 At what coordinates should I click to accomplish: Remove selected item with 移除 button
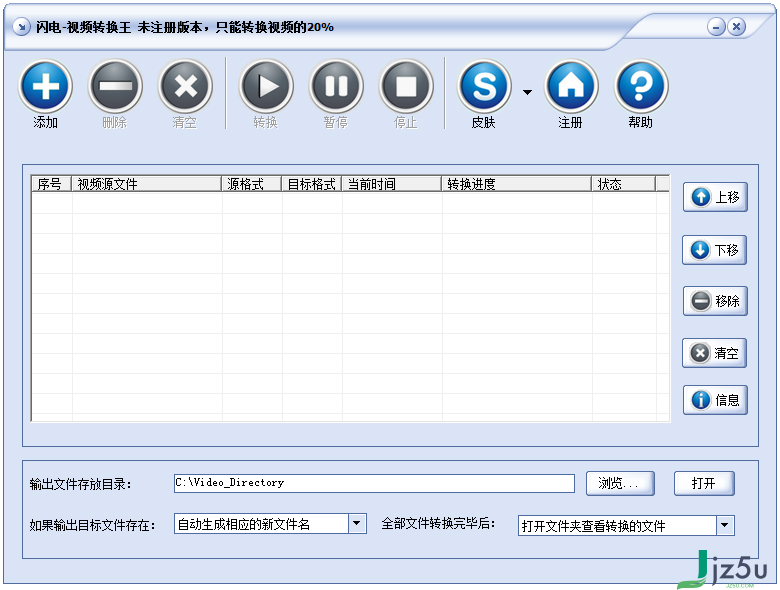(715, 301)
